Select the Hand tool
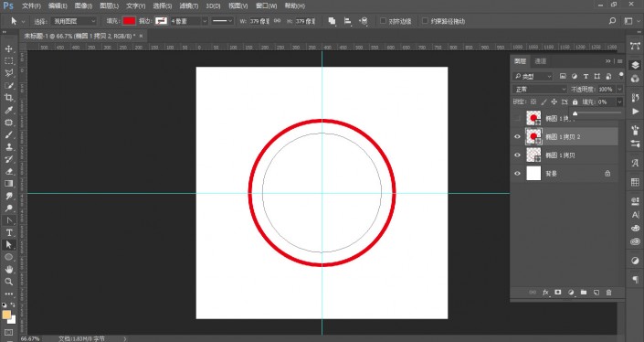644x342 pixels. coord(8,269)
